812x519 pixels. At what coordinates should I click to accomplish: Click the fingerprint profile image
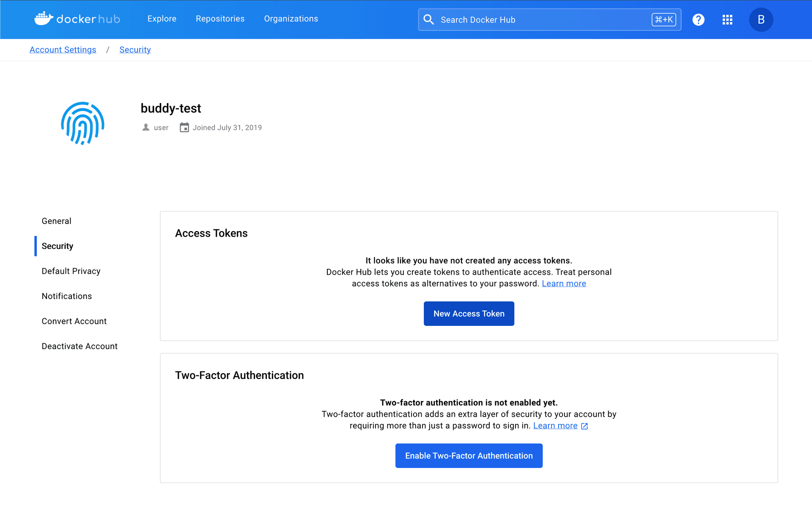tap(82, 123)
